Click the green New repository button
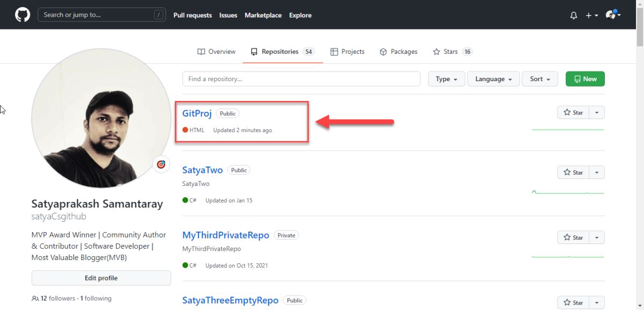This screenshot has width=644, height=310. (585, 79)
